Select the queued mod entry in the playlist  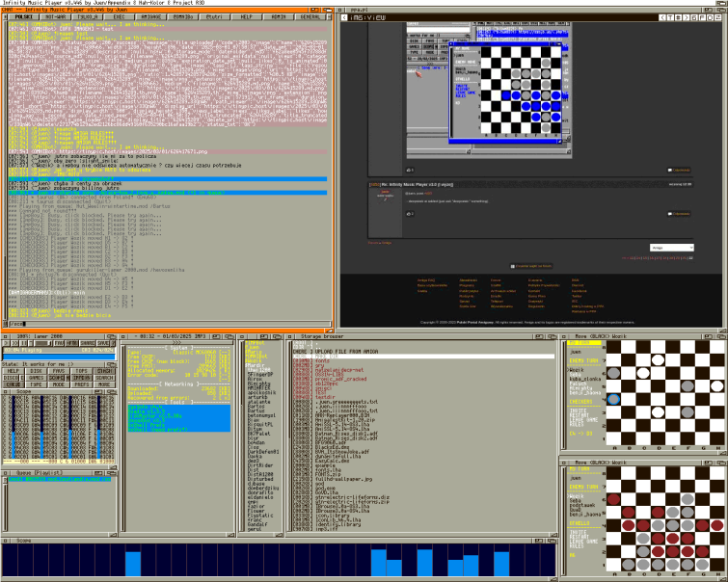click(60, 479)
